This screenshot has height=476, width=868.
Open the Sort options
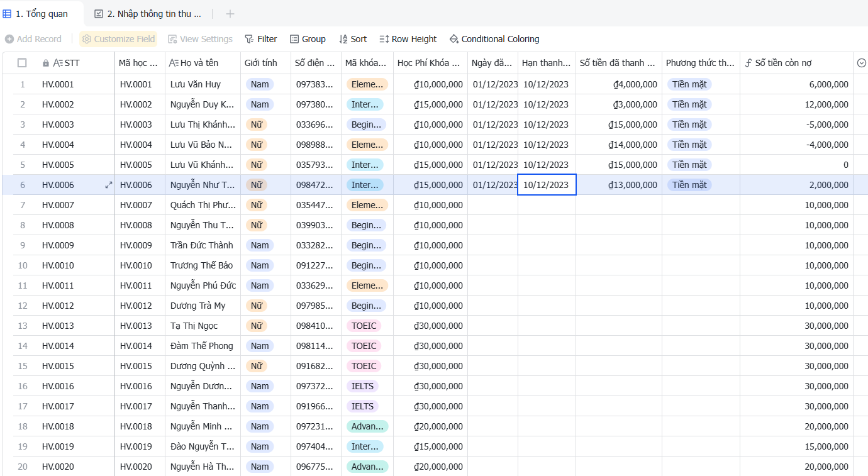[353, 39]
